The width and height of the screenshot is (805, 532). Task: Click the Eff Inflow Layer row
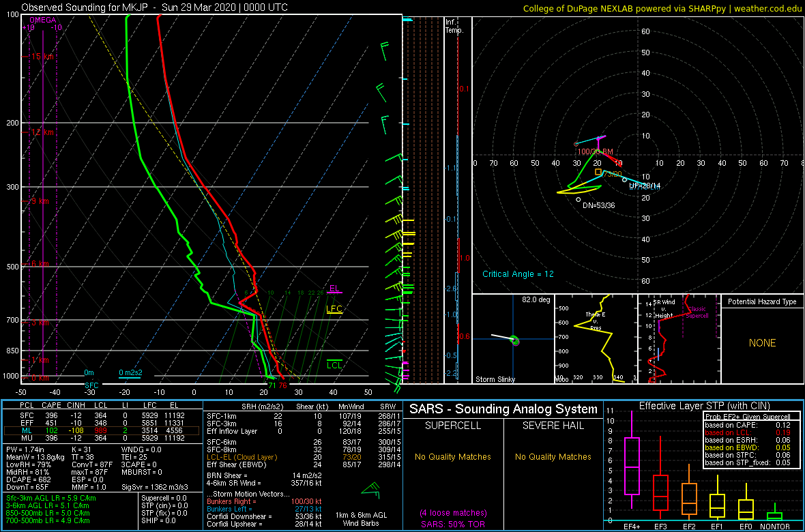coord(304,430)
